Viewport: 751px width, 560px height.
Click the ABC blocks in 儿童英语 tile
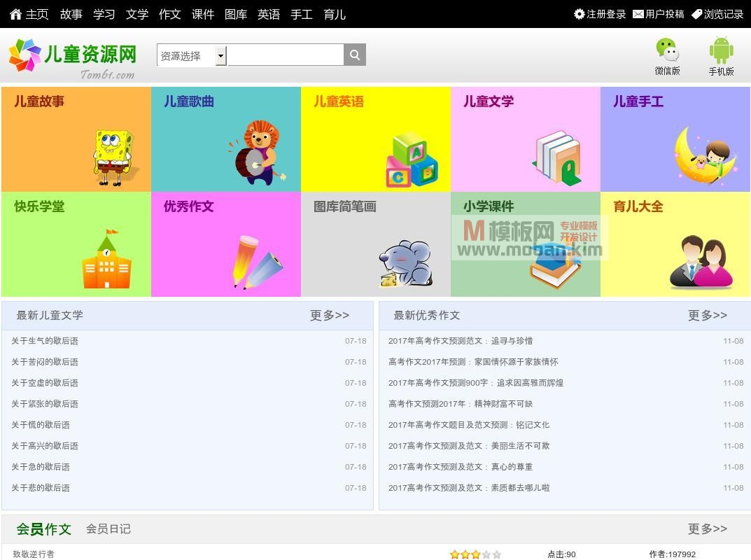pyautogui.click(x=412, y=160)
